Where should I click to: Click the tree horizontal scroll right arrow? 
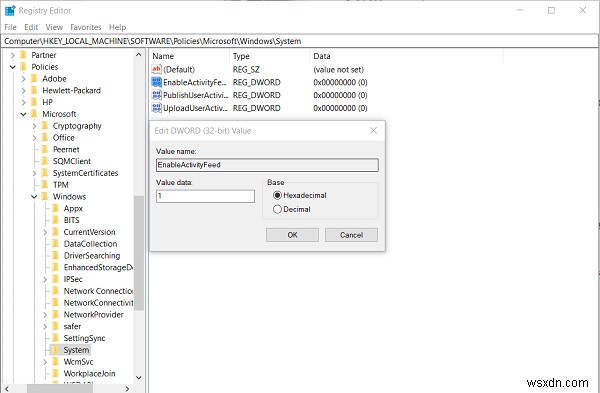click(x=127, y=388)
